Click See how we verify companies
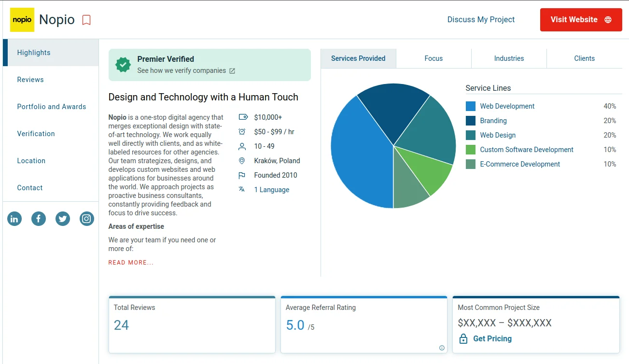Viewport: 629px width, 364px height. pos(182,70)
